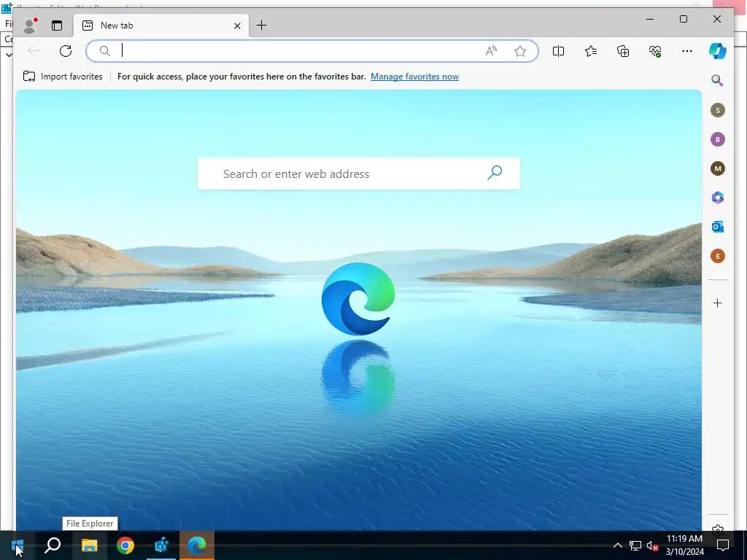Click the Edge taskbar icon
Image resolution: width=747 pixels, height=560 pixels.
[x=197, y=545]
